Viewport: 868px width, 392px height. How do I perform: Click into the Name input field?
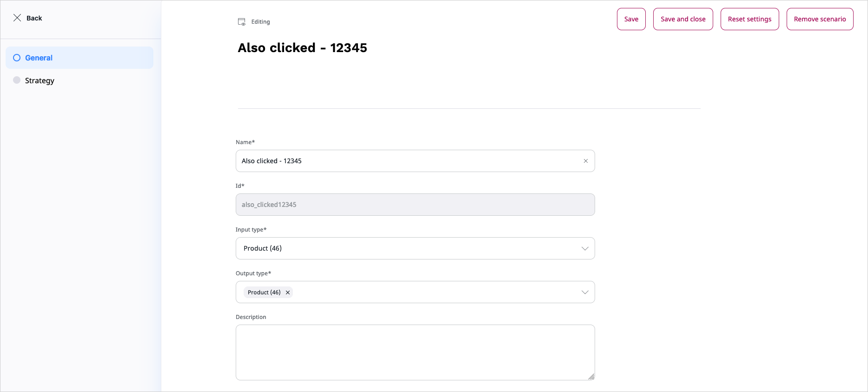pyautogui.click(x=409, y=161)
